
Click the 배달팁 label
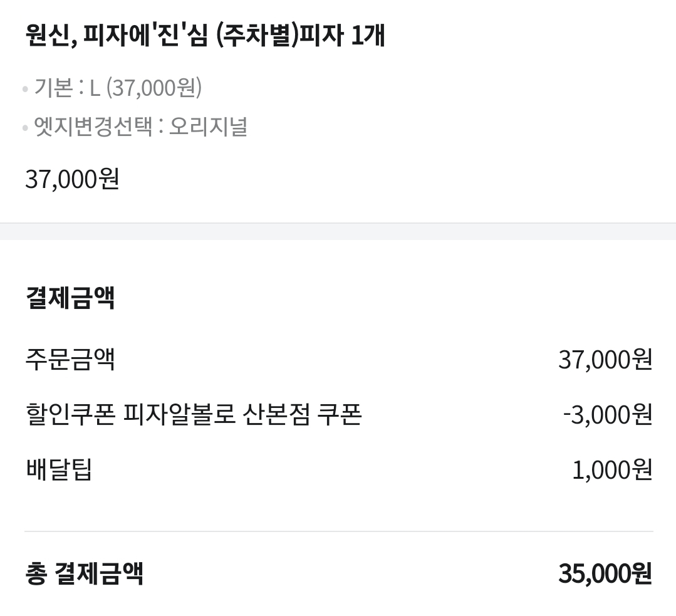point(59,470)
